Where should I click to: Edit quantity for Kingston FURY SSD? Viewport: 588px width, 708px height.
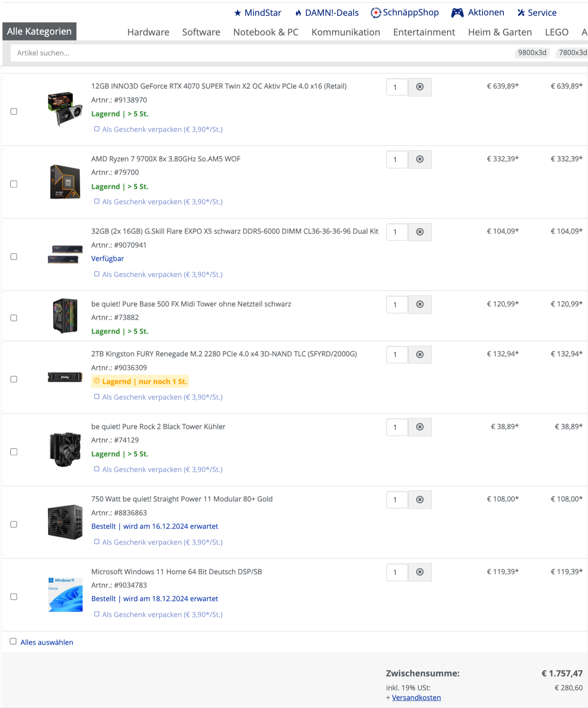click(x=397, y=355)
